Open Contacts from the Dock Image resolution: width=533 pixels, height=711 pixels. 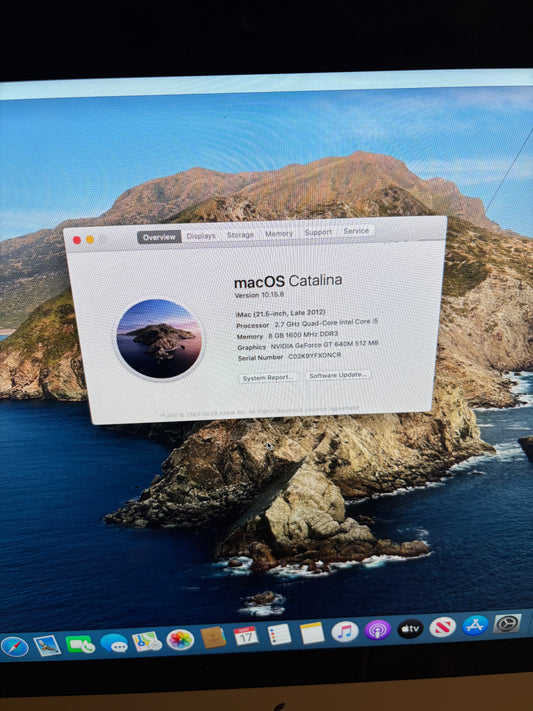tap(213, 637)
